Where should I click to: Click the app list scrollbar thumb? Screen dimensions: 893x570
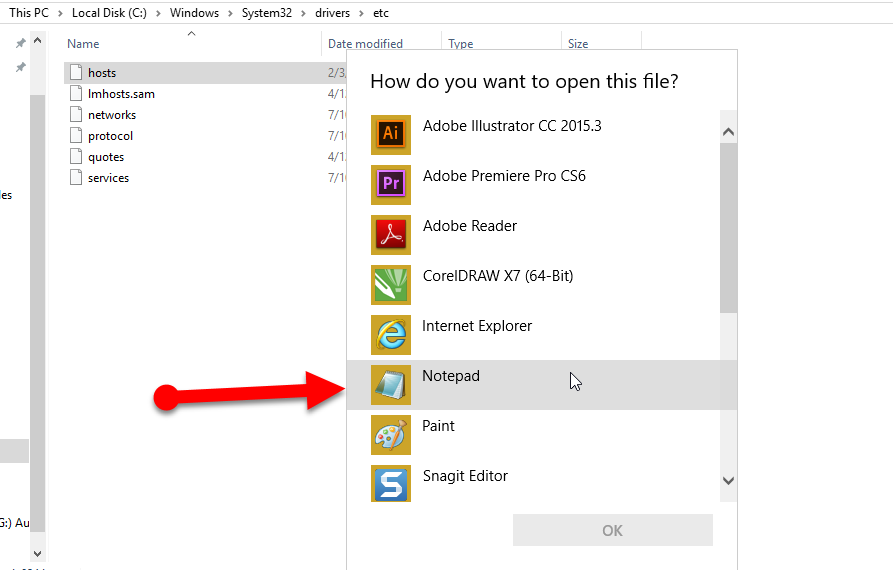point(728,230)
